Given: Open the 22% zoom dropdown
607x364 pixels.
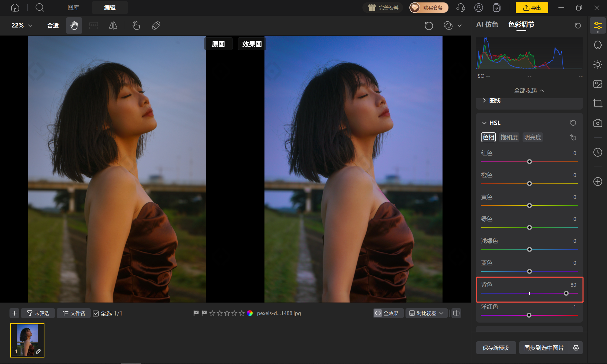Looking at the screenshot, I should tap(22, 25).
